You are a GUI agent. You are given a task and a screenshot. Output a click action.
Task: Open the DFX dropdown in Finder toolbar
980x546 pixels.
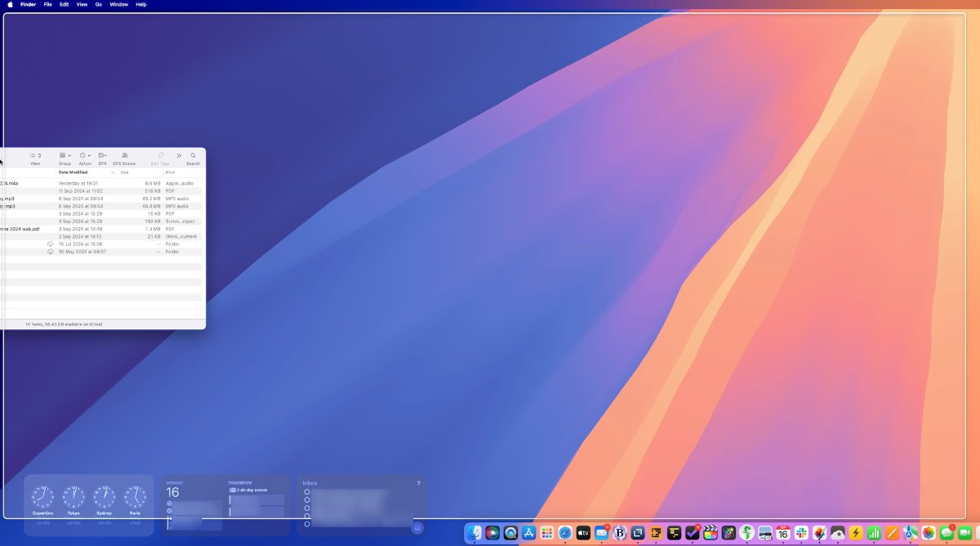click(x=102, y=155)
